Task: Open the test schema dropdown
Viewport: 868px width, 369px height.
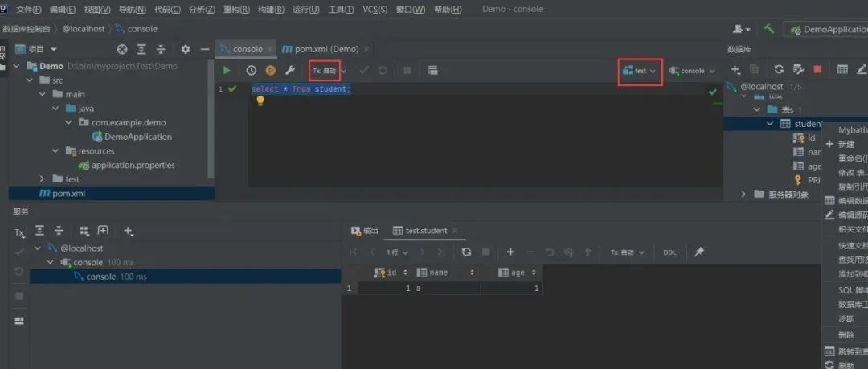Action: 640,71
